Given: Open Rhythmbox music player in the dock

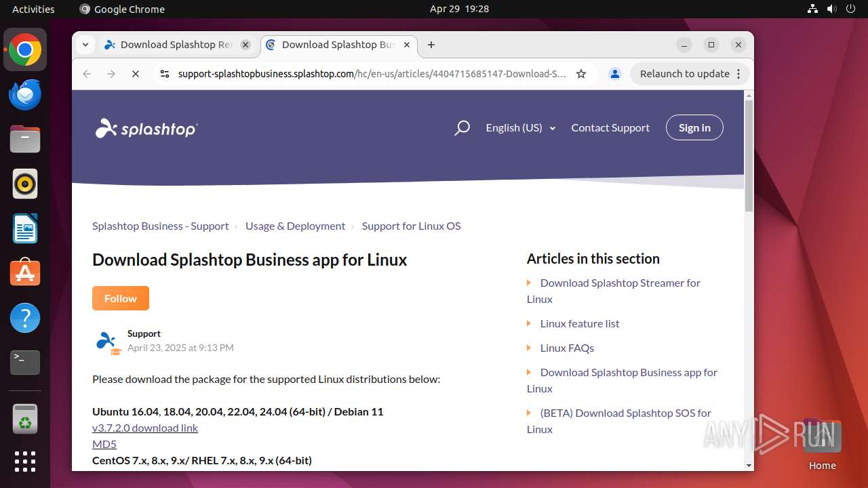Looking at the screenshot, I should tap(25, 184).
